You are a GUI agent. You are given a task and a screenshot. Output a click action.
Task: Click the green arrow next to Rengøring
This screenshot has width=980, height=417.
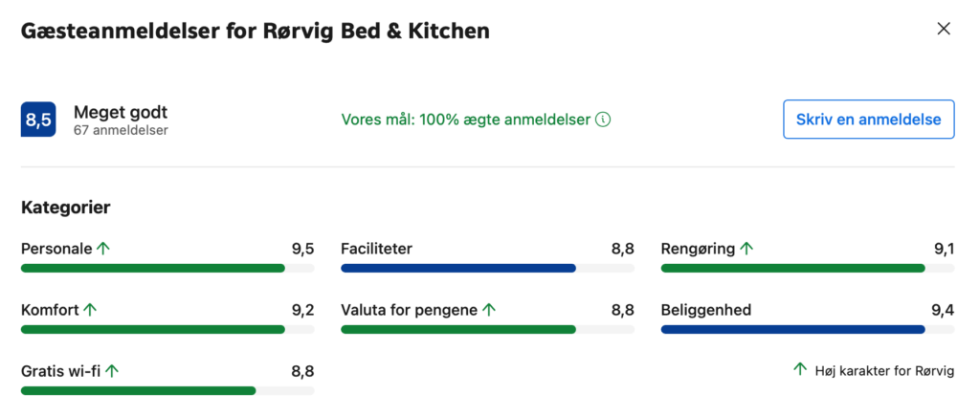(746, 249)
